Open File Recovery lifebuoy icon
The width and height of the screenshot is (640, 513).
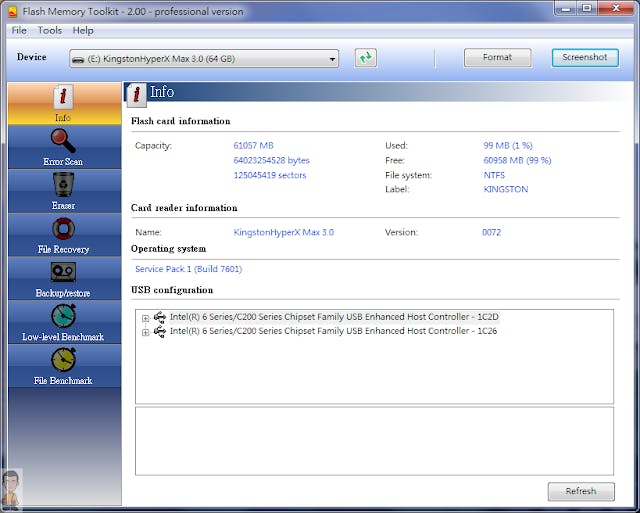tap(63, 229)
